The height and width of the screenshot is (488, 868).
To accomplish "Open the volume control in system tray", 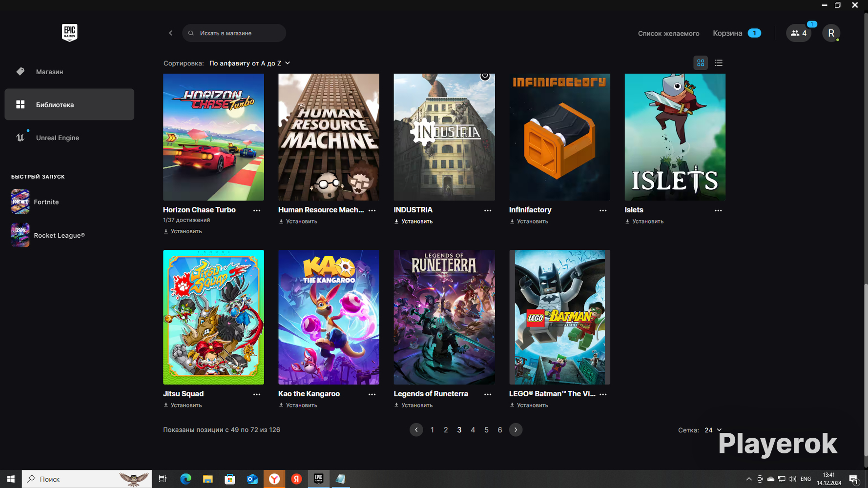I will [792, 479].
